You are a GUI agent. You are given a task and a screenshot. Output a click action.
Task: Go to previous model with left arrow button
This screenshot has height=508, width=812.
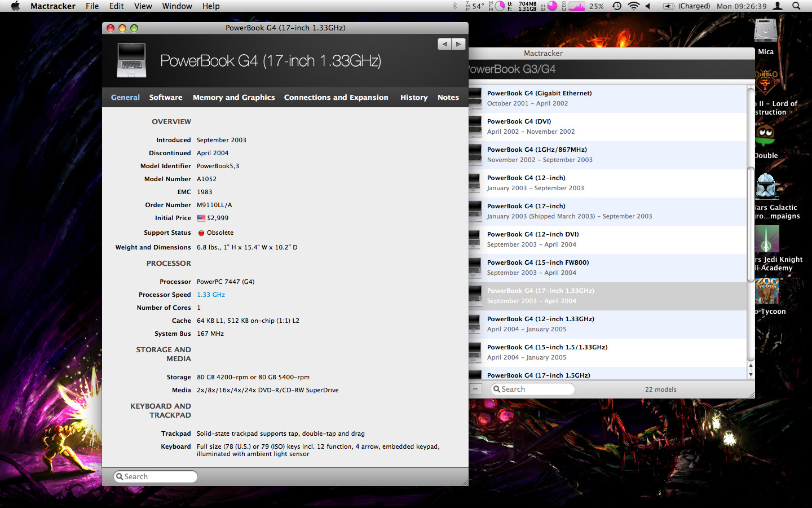tap(444, 44)
